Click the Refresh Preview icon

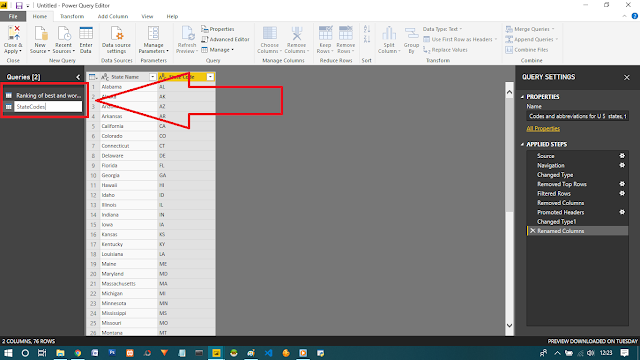(x=187, y=33)
